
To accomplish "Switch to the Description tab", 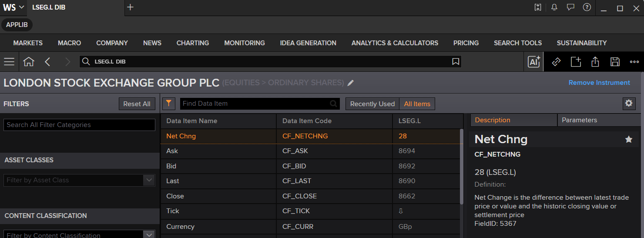I will 513,120.
